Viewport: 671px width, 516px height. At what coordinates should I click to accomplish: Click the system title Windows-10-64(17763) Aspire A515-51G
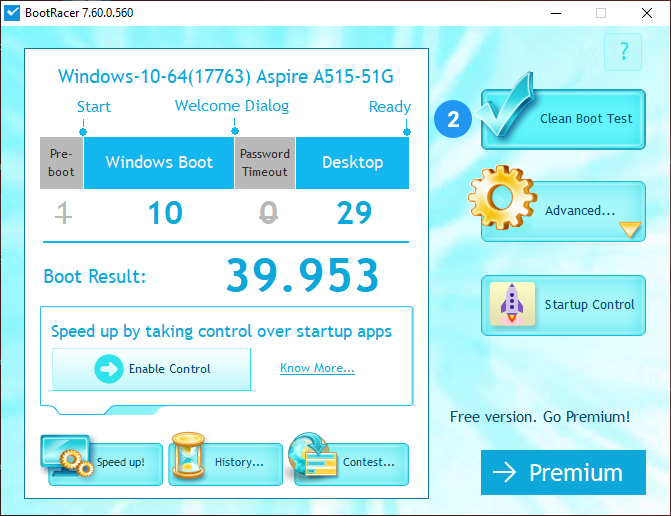coord(226,77)
